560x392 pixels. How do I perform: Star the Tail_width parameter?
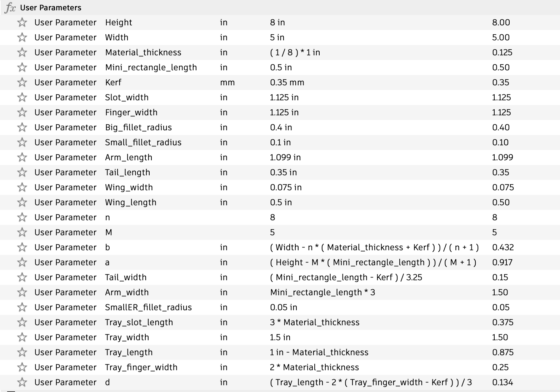(x=22, y=277)
